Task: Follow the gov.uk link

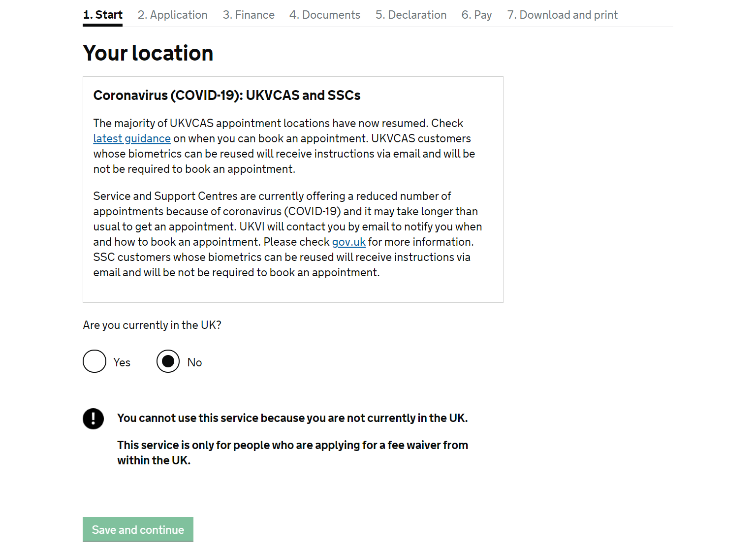Action: (x=349, y=242)
